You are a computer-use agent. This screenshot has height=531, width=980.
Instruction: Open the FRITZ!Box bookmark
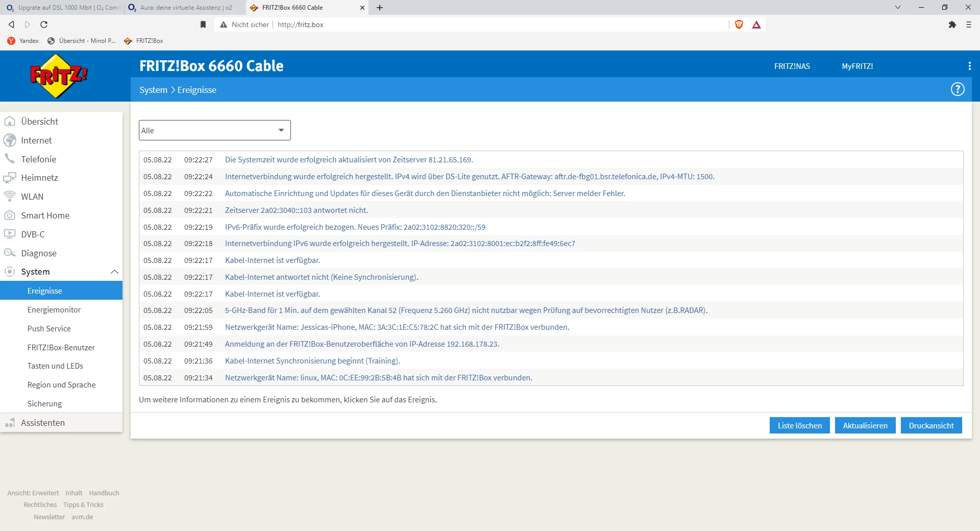point(144,41)
